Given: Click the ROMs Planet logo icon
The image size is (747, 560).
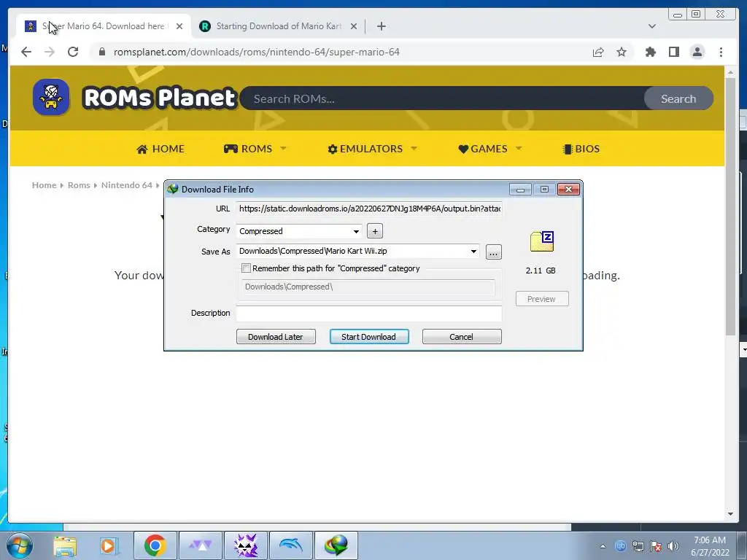Looking at the screenshot, I should (x=51, y=97).
